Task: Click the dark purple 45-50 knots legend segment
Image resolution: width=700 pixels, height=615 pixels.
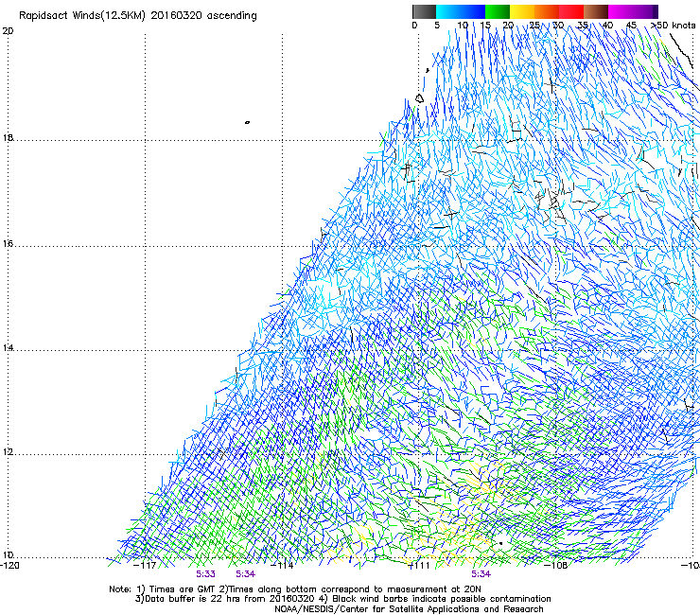Action: [x=645, y=11]
